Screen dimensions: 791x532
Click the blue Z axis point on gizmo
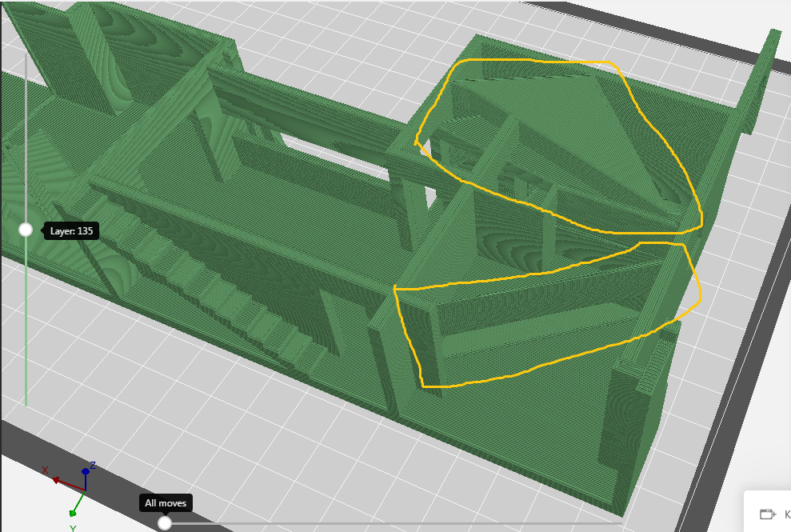pyautogui.click(x=86, y=472)
